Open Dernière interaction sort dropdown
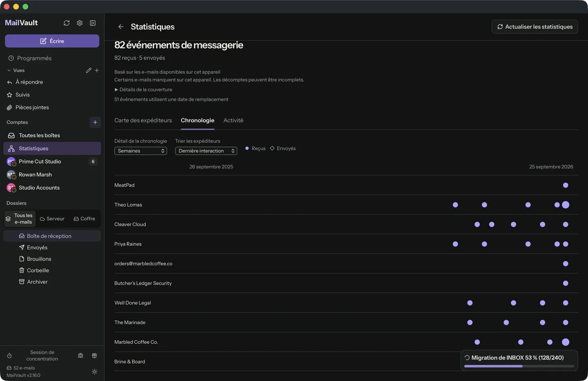 point(206,151)
